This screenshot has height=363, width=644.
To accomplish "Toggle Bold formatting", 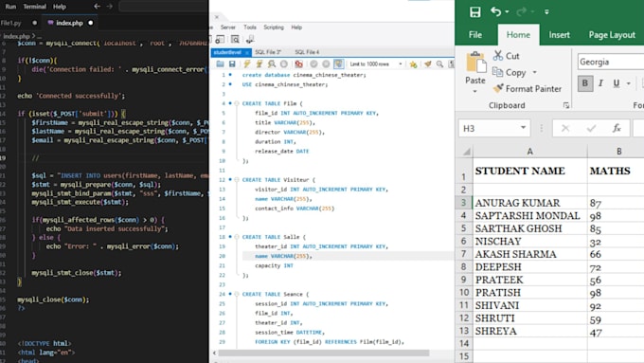I will click(585, 83).
